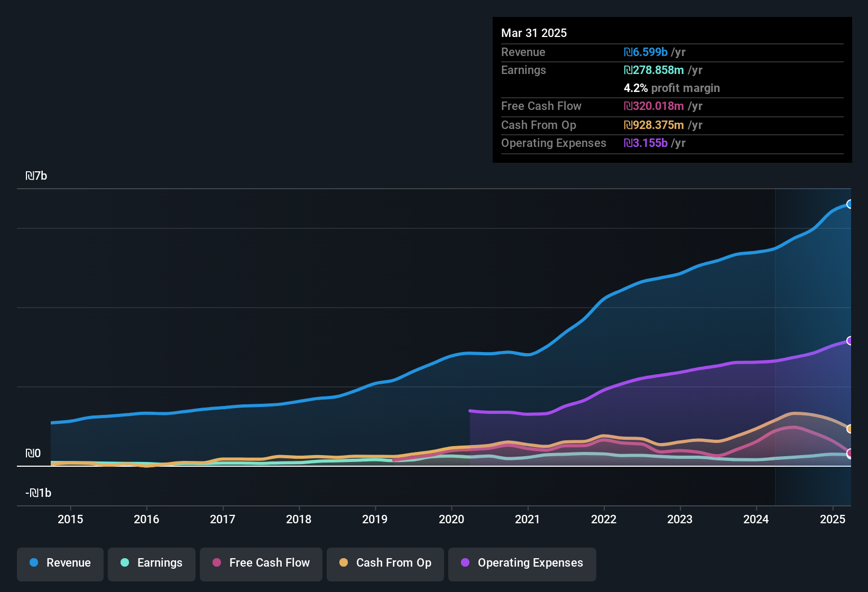The height and width of the screenshot is (592, 868).
Task: Click the Revenue value ₪6.599b in tooltip
Action: point(645,52)
